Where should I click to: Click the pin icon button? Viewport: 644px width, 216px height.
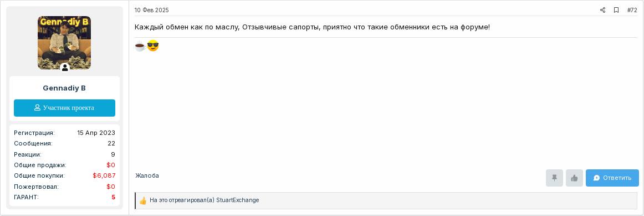(x=554, y=178)
